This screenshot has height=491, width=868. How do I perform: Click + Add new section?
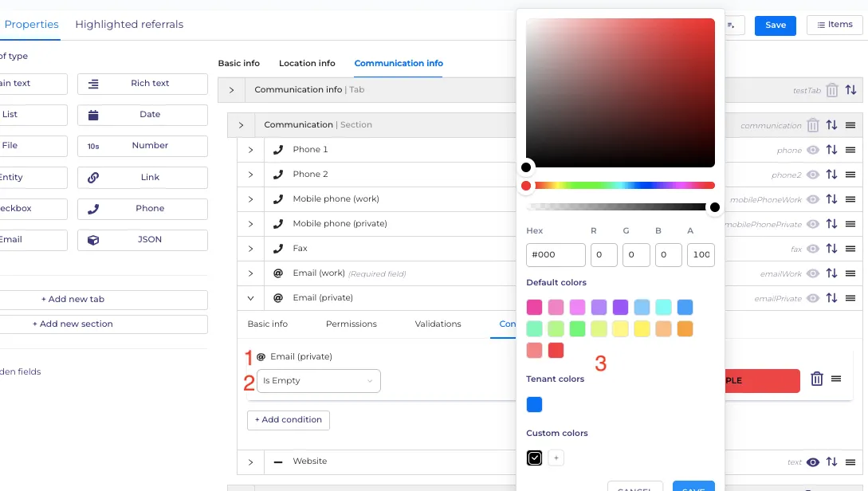pyautogui.click(x=104, y=324)
